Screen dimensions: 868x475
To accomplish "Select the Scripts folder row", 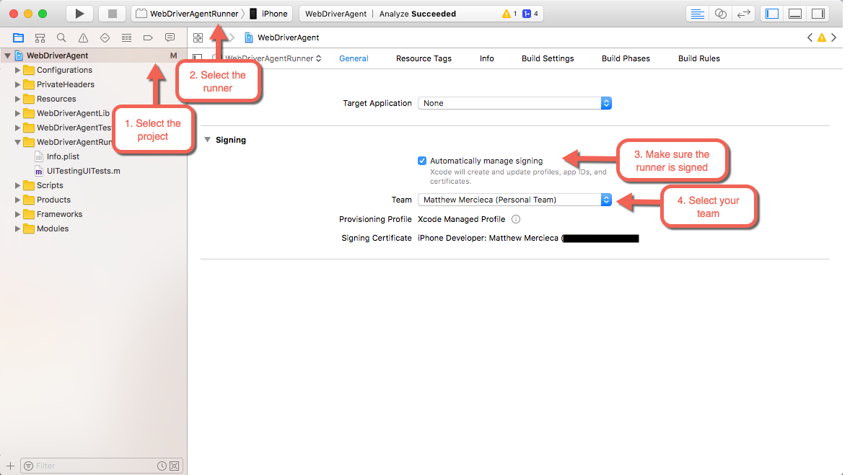I will point(94,185).
